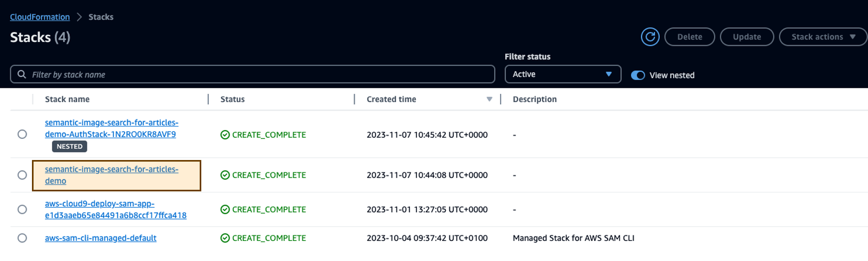Click status check icon for aws-sam-cli-managed-default row

[225, 238]
